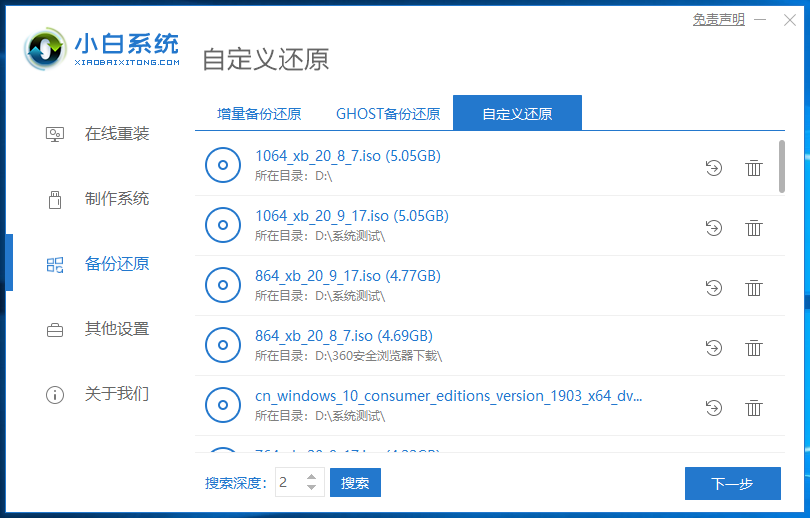Click the monitor icon next to 在线重装
Screen dimensions: 810x518
click(x=55, y=134)
